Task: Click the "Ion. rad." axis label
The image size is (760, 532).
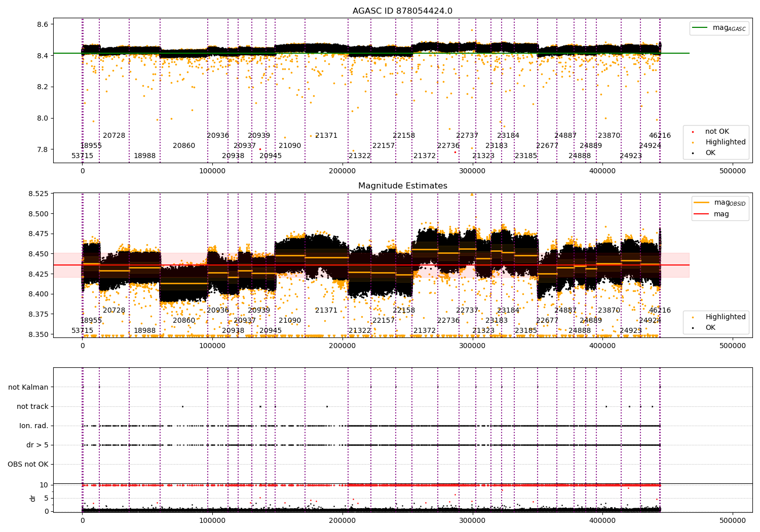Action: 34,426
